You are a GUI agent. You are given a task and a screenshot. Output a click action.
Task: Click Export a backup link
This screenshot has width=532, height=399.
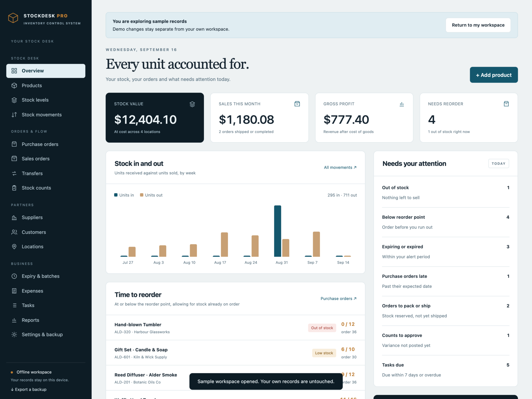click(x=29, y=389)
